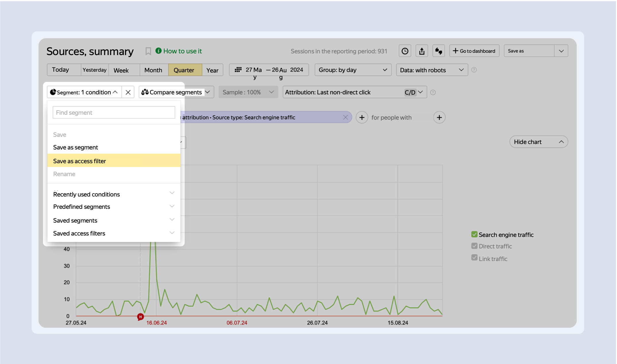Toggle Link traffic checkbox
This screenshot has width=617, height=364.
click(x=474, y=258)
